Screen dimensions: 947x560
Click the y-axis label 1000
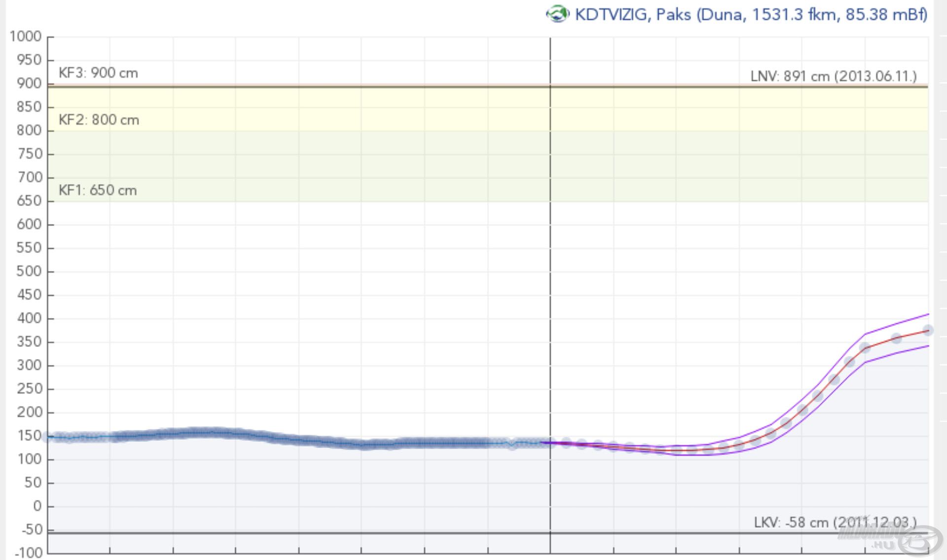25,36
